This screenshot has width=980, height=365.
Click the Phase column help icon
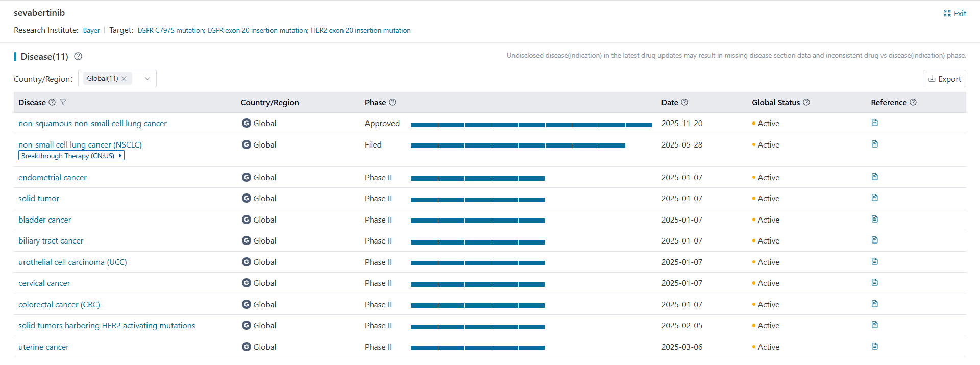pos(393,102)
